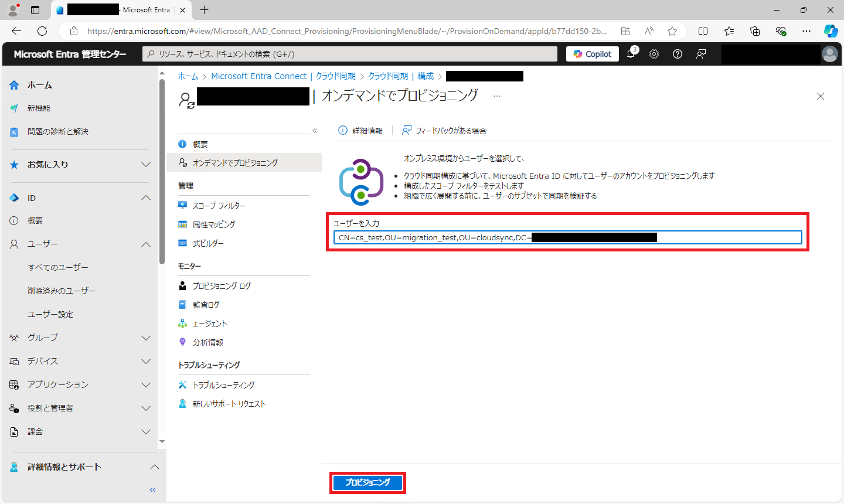
Task: Focus the resource search box
Action: click(x=350, y=54)
